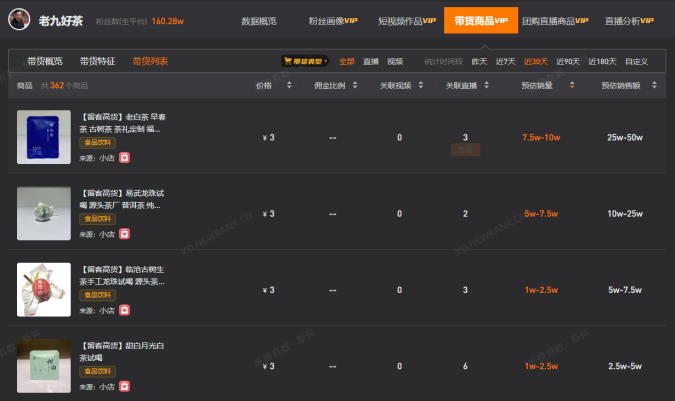
Task: Open the 数据概览 tab
Action: click(x=259, y=21)
